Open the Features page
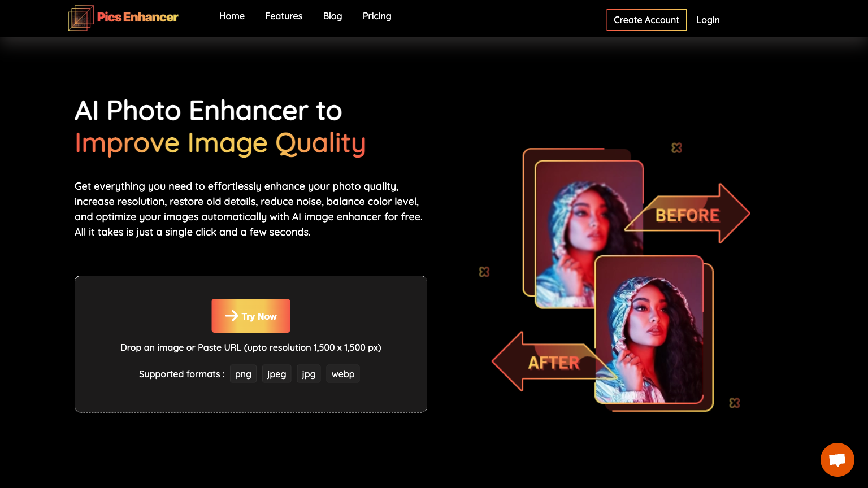This screenshot has width=868, height=488. click(x=284, y=16)
